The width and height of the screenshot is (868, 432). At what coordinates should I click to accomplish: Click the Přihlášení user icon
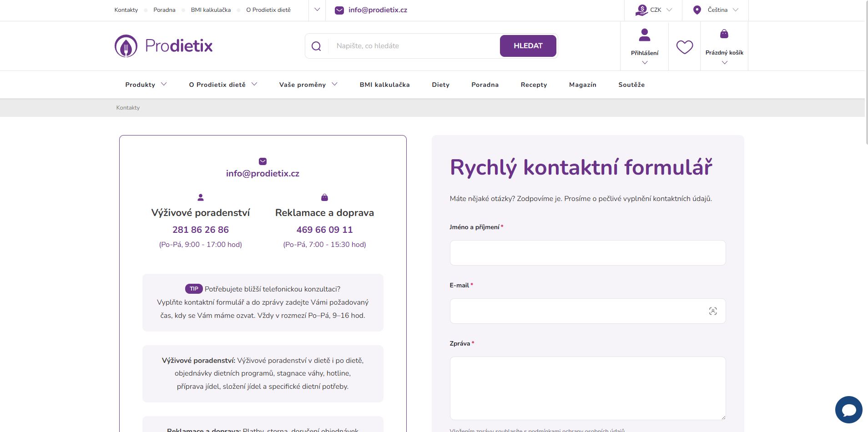click(x=645, y=35)
